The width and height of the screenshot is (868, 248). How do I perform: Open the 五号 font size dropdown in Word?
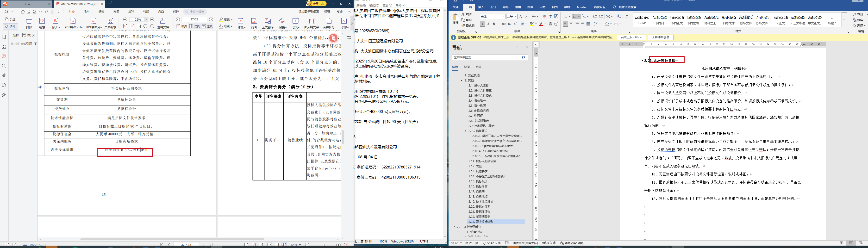516,17
